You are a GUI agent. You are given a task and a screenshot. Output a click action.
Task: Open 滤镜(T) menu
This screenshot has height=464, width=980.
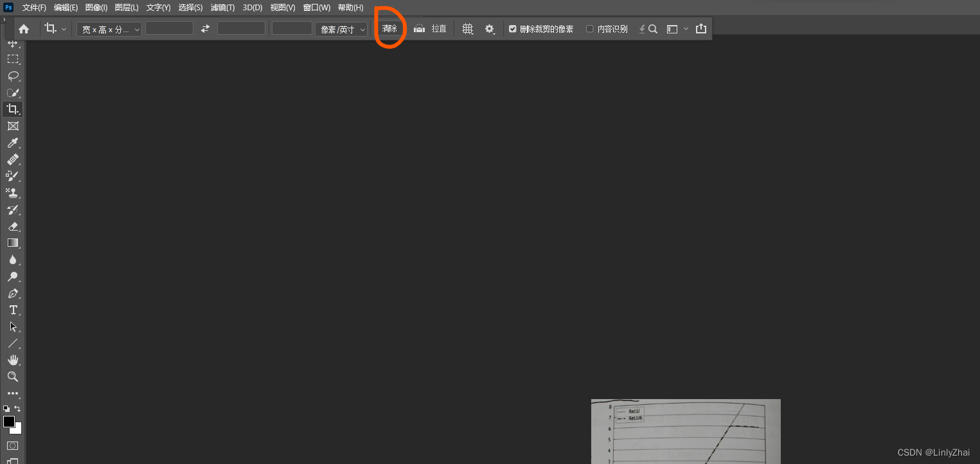[222, 8]
